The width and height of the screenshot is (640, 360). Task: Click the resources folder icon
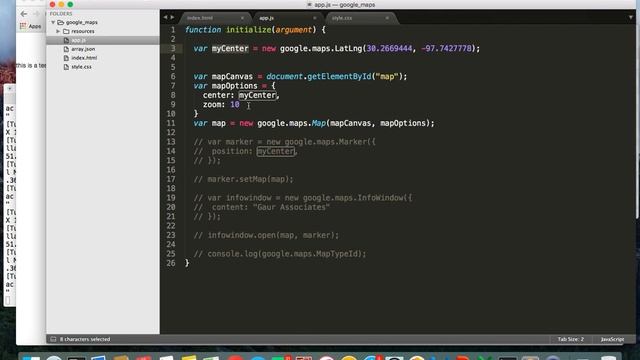66,31
